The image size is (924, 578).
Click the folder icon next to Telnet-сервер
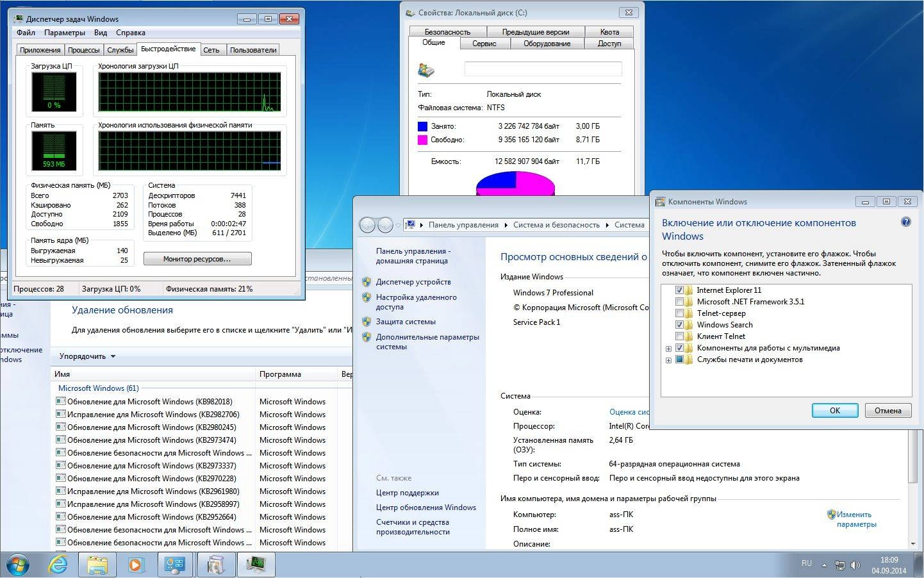(x=689, y=313)
